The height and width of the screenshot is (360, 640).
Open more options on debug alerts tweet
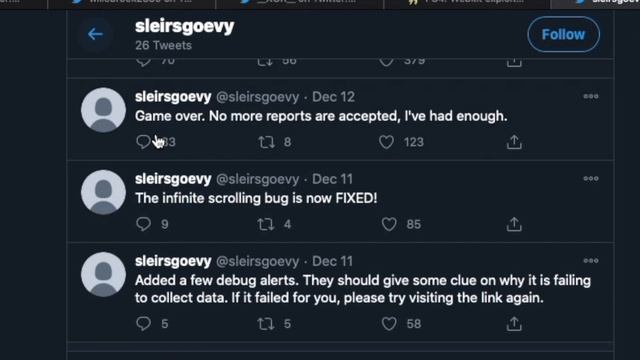click(591, 260)
